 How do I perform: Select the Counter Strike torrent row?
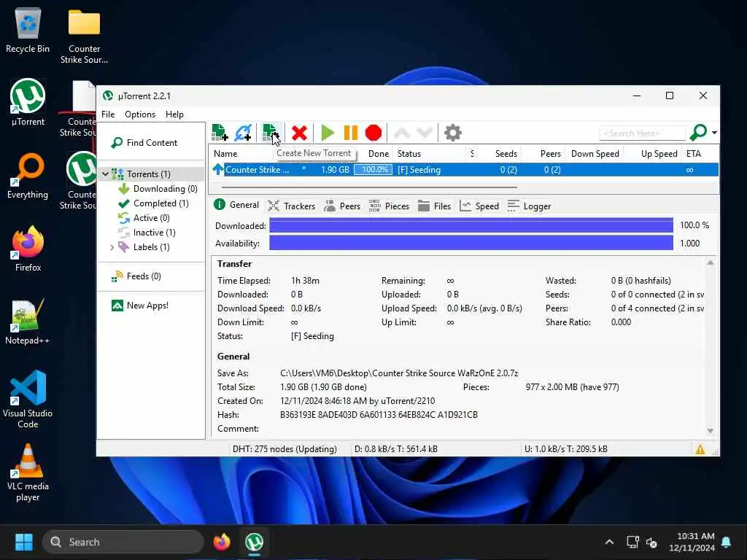click(465, 170)
